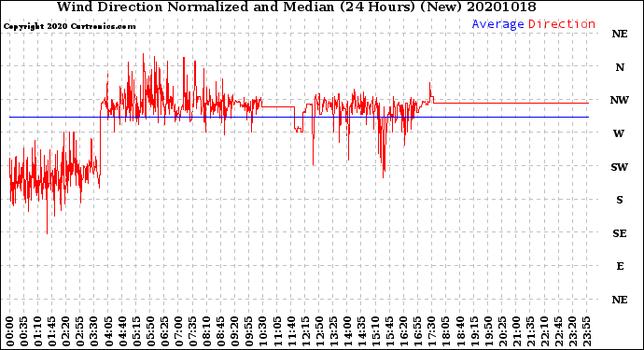644x350 pixels.
Task: Click the 'E' y-axis label
Action: (x=620, y=266)
